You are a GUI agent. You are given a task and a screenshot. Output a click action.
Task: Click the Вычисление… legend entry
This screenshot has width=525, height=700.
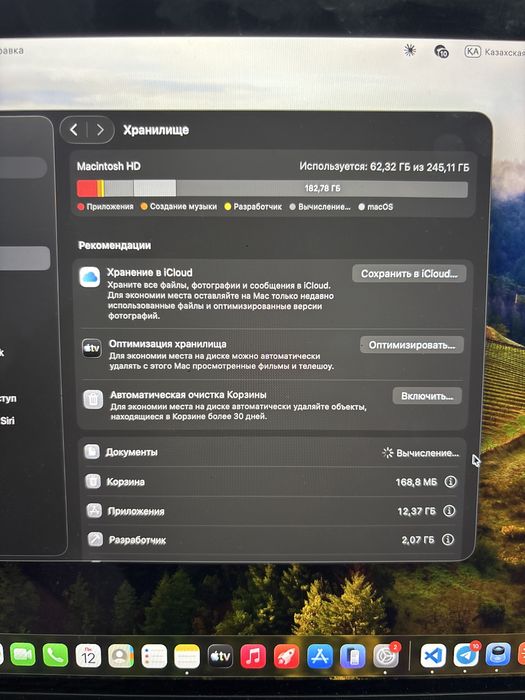[x=320, y=207]
